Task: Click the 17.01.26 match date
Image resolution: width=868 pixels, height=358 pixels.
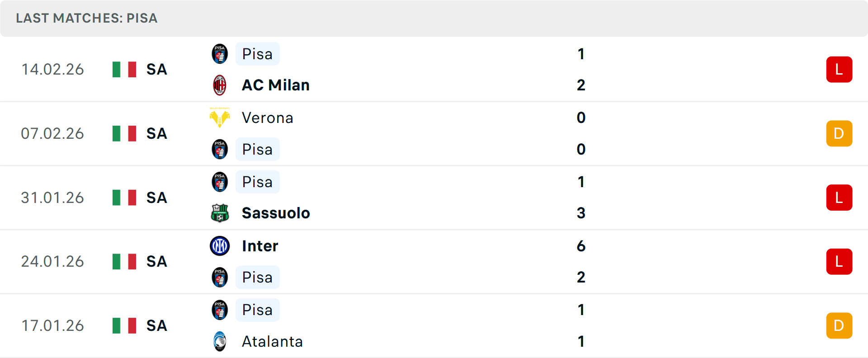Action: point(52,325)
